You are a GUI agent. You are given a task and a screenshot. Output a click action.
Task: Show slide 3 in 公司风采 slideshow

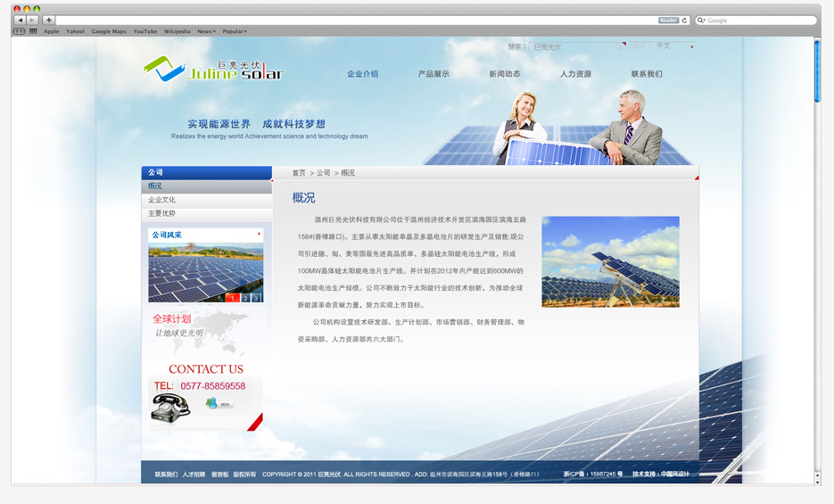(256, 298)
